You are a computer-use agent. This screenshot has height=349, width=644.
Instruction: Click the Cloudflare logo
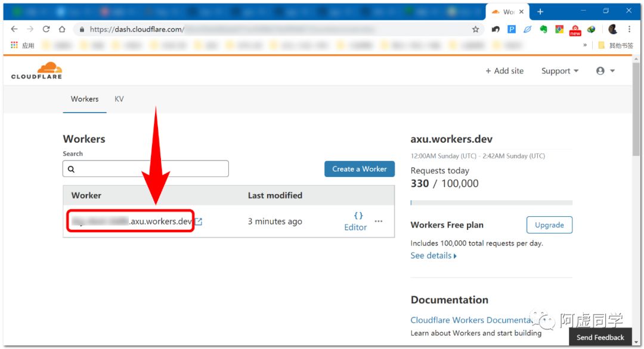tap(36, 70)
